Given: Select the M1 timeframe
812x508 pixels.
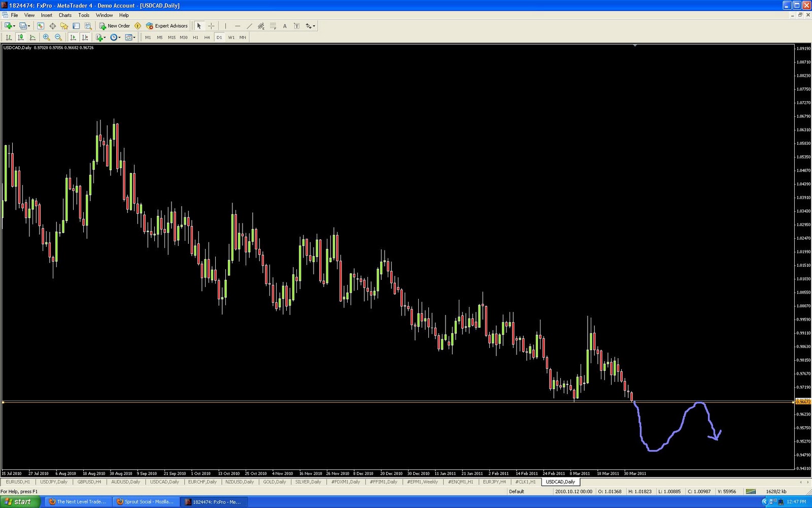Looking at the screenshot, I should coord(148,38).
